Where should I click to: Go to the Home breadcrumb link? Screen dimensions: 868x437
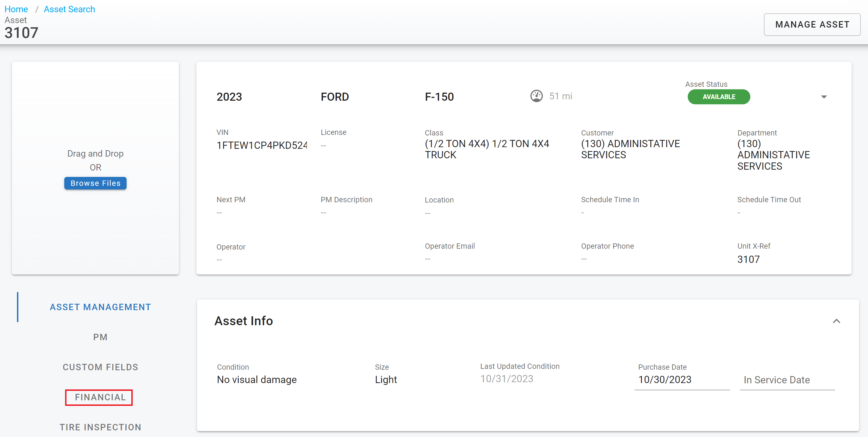(16, 9)
